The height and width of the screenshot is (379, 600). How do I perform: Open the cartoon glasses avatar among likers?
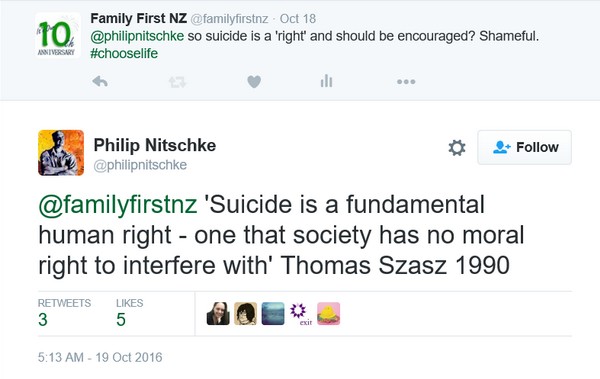246,314
